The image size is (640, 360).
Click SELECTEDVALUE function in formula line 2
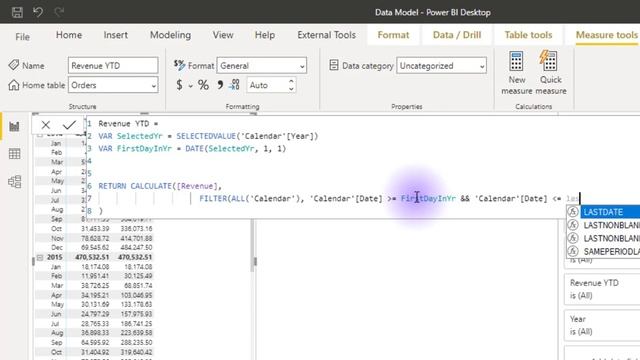(x=206, y=136)
